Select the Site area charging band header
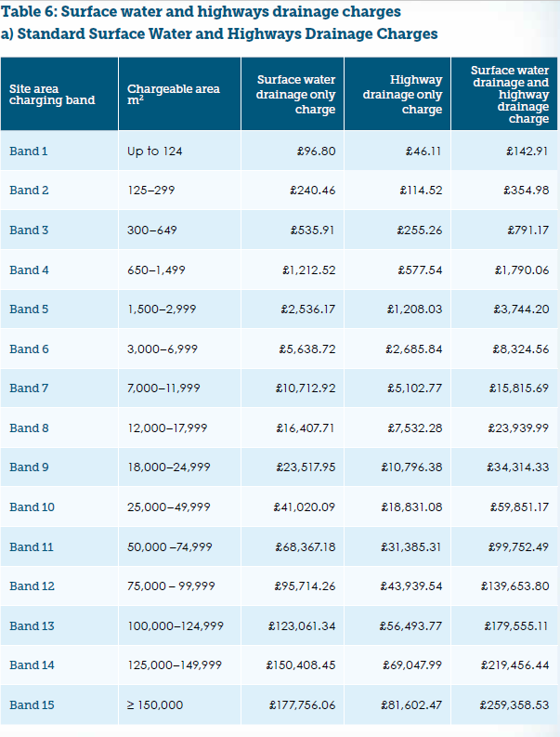Screen dimensions: 560x737 point(52,95)
